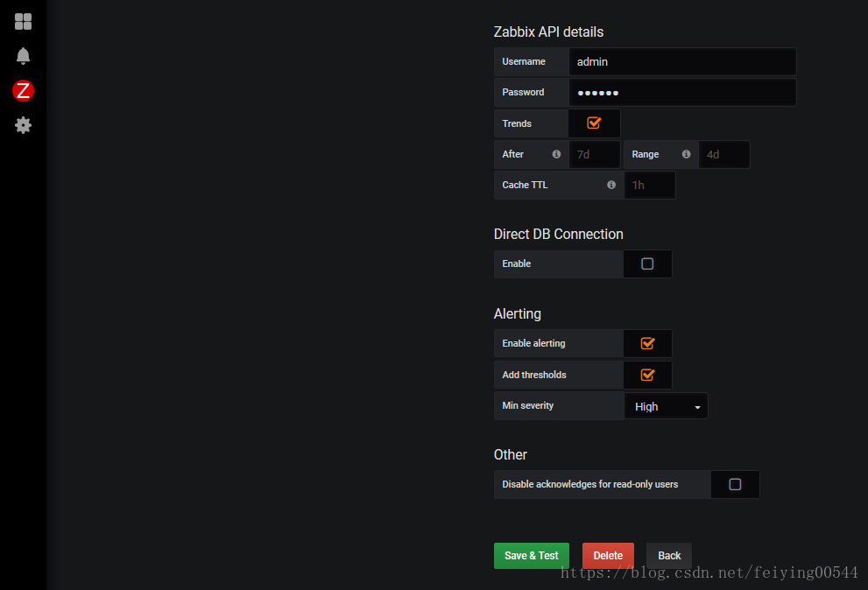Click the After field with 7d placeholder
This screenshot has height=590, width=868.
point(595,154)
